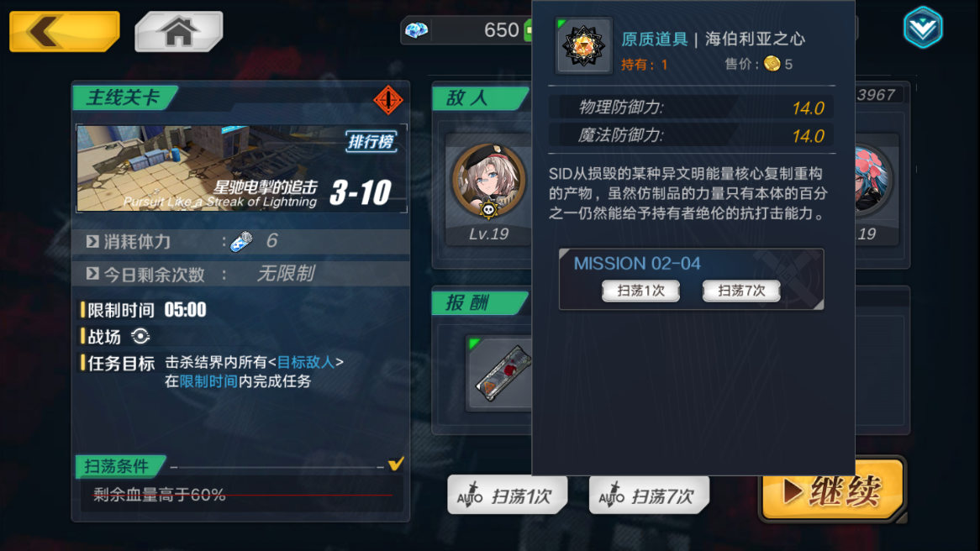Tap the yellow back arrow button
Screen dimensions: 980x551
(x=65, y=31)
